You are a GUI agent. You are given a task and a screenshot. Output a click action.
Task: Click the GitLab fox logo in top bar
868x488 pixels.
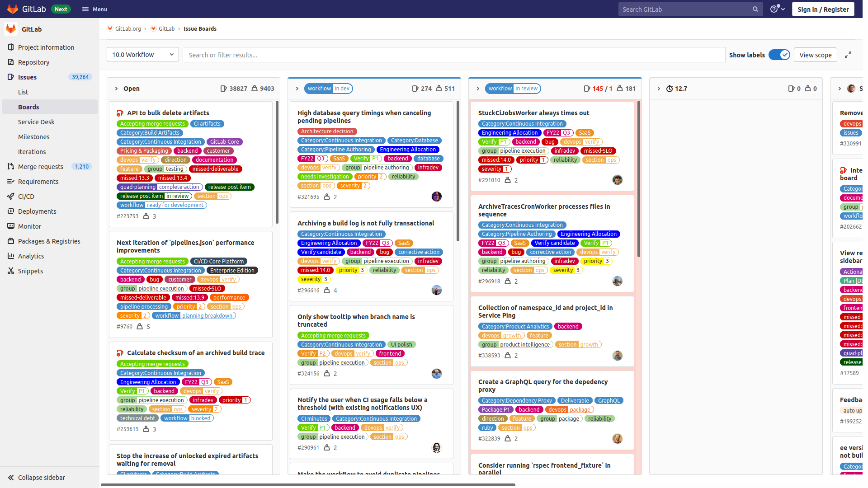coord(13,9)
